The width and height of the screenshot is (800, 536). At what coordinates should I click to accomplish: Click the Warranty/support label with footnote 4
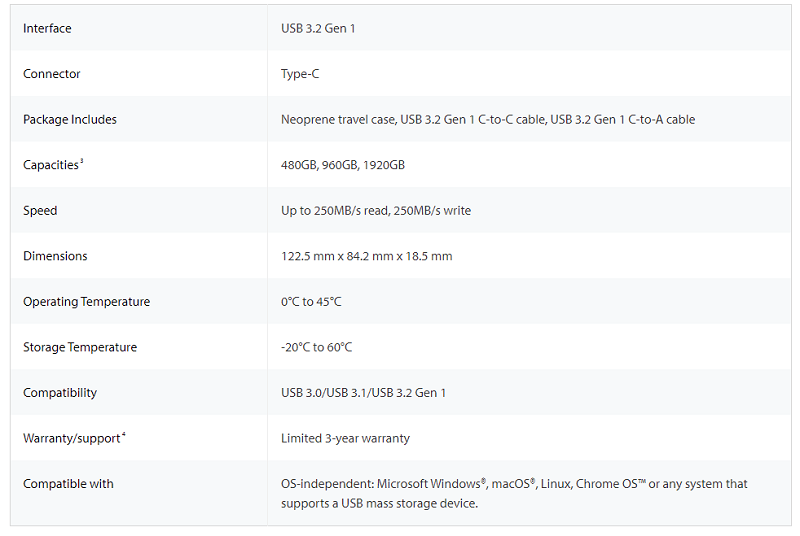coord(74,438)
